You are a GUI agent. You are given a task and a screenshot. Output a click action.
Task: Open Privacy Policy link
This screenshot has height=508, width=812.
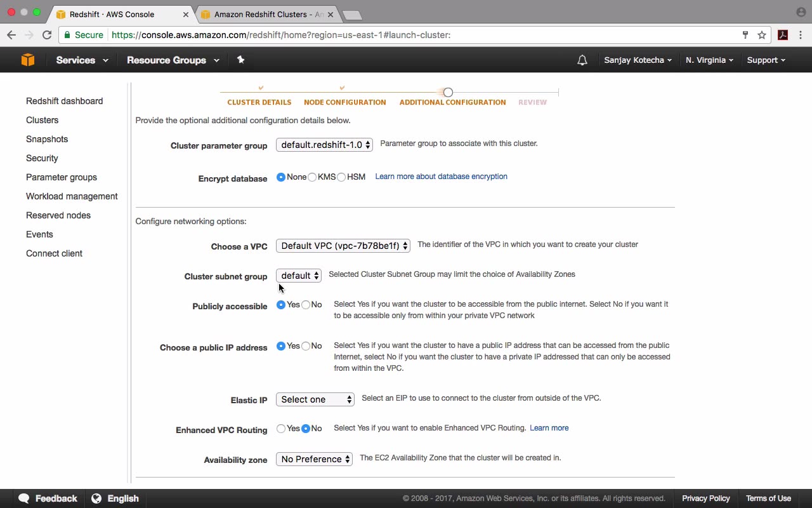tap(706, 498)
